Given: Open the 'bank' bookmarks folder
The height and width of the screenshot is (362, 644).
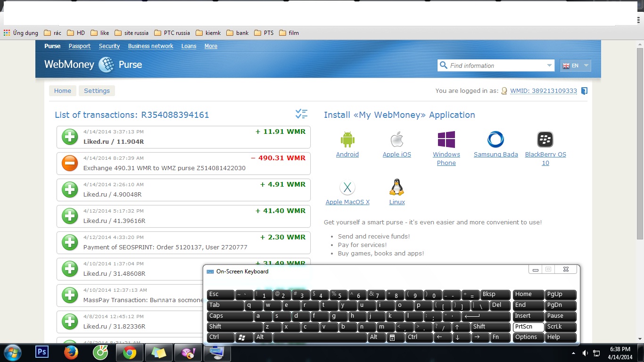Looking at the screenshot, I should coord(238,33).
